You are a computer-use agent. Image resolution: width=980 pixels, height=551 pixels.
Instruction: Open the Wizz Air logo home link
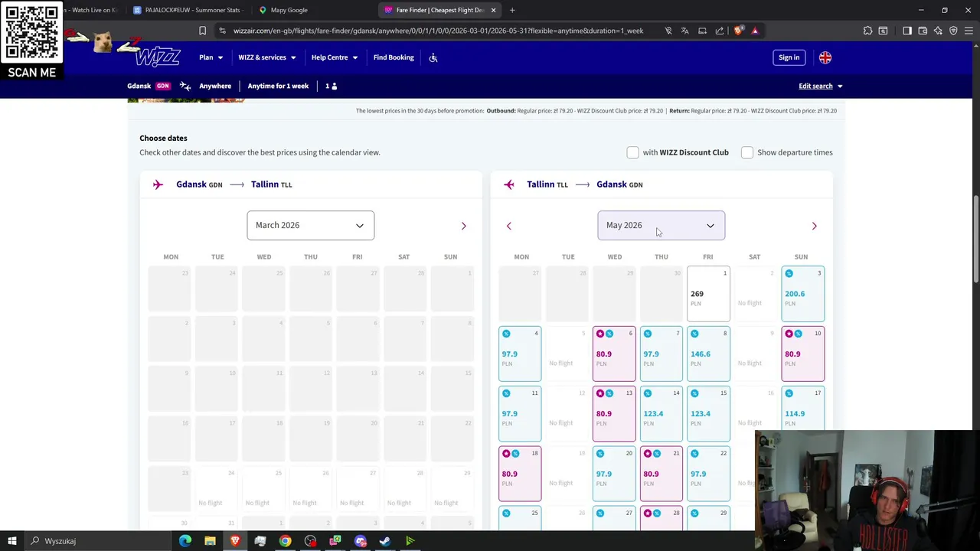pyautogui.click(x=158, y=57)
